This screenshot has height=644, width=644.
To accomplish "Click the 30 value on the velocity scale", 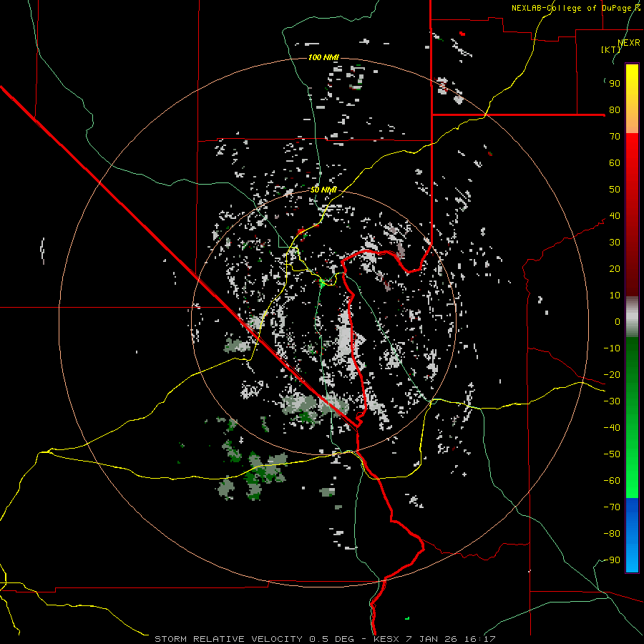I will 615,243.
